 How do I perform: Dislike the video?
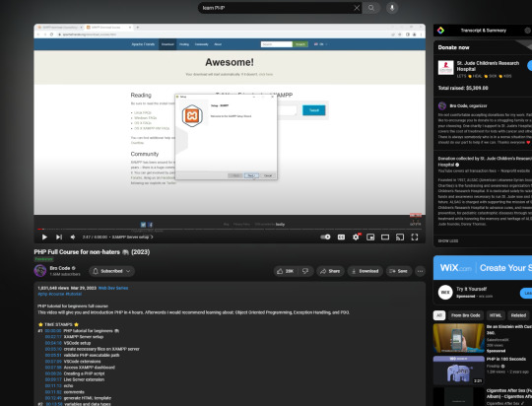click(x=305, y=271)
